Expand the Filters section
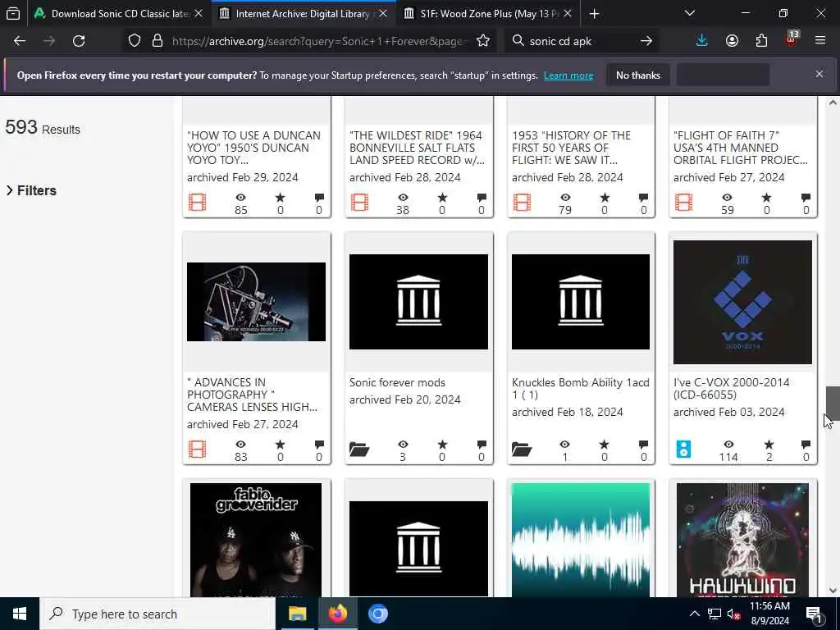 click(x=31, y=190)
